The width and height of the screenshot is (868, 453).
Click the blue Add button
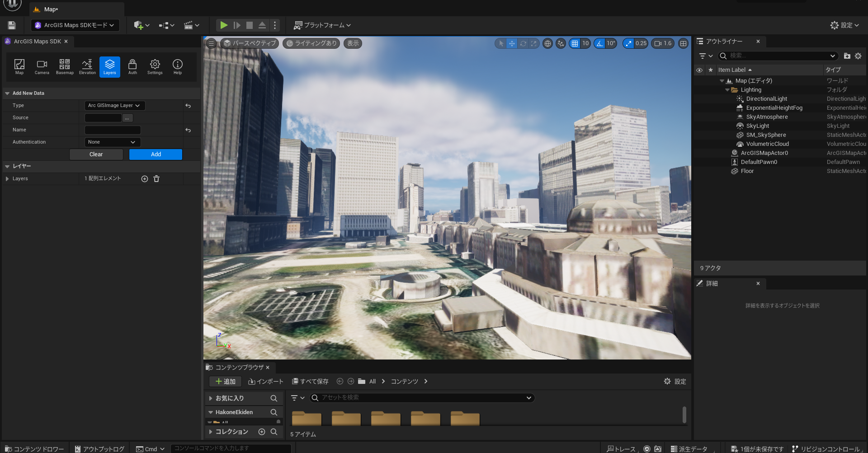point(156,154)
